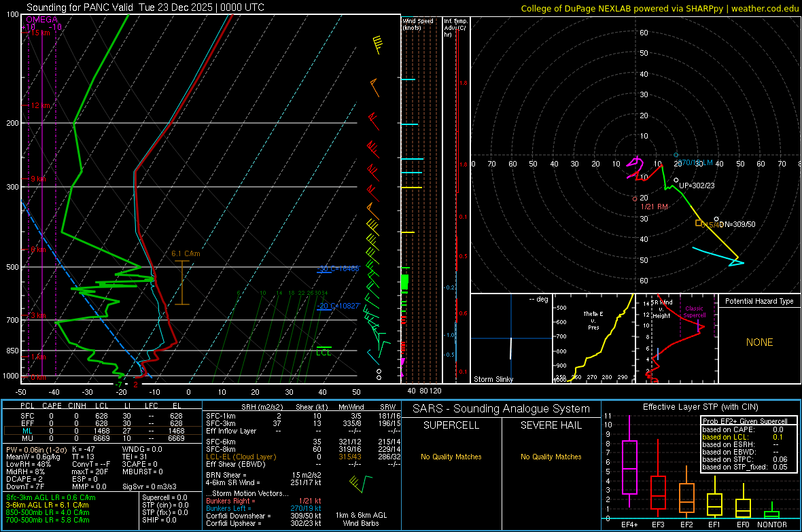Click the Corfidi downshear circle marker

[716, 219]
